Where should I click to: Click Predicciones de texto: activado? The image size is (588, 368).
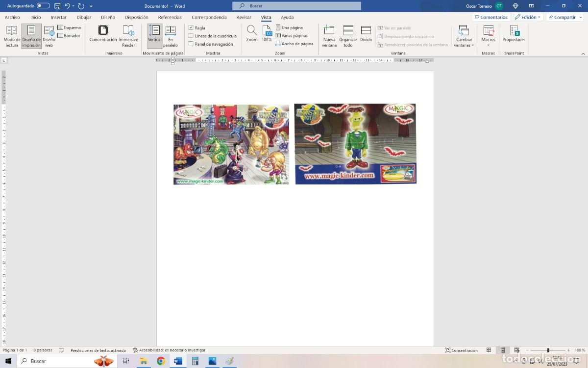98,350
